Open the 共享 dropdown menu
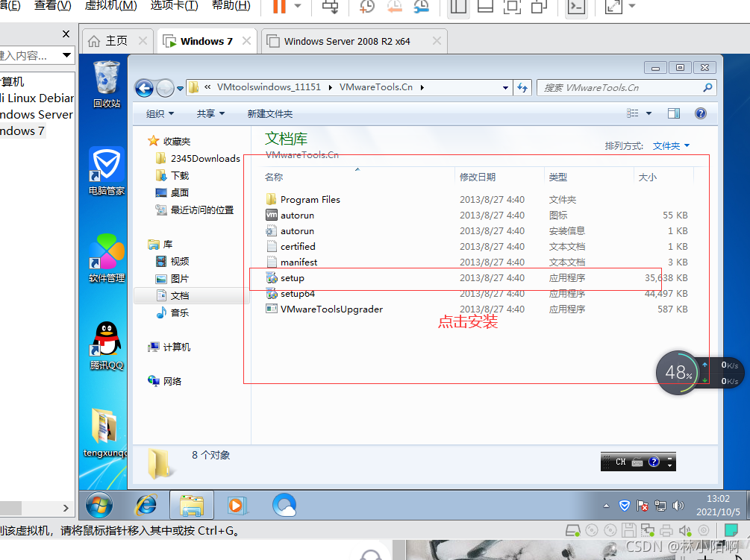This screenshot has width=750, height=560. click(x=210, y=114)
